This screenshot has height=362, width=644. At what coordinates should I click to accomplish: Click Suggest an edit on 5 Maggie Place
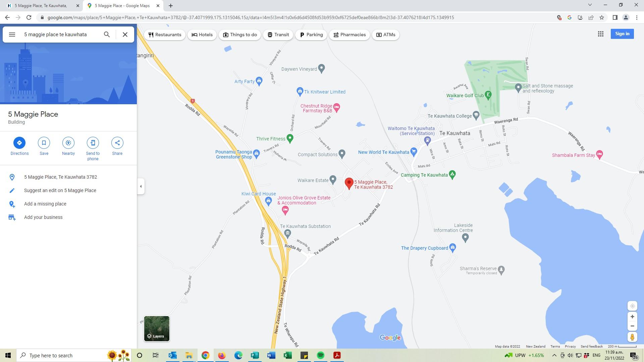tap(60, 190)
